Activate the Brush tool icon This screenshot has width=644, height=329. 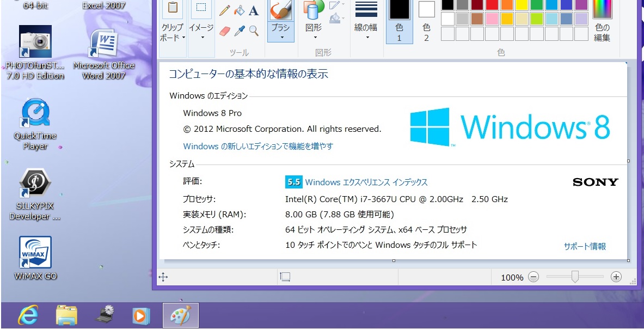281,9
